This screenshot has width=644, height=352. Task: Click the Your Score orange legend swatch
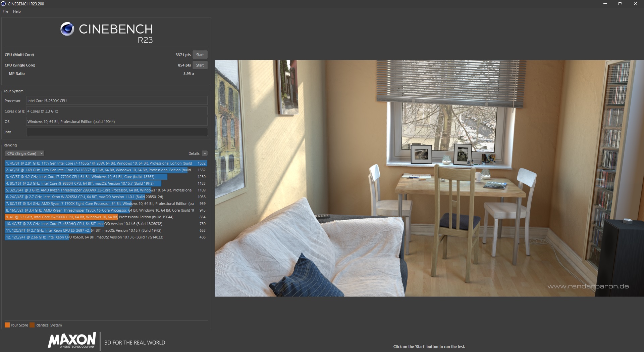7,325
